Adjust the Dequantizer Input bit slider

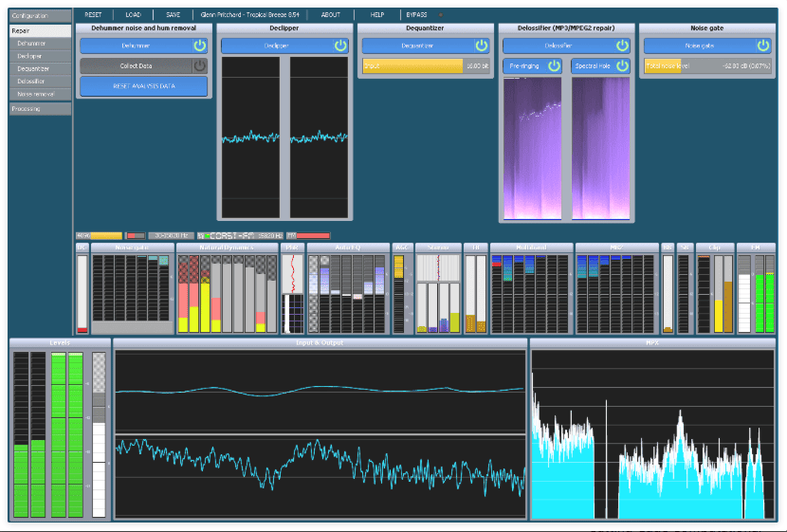(x=426, y=65)
